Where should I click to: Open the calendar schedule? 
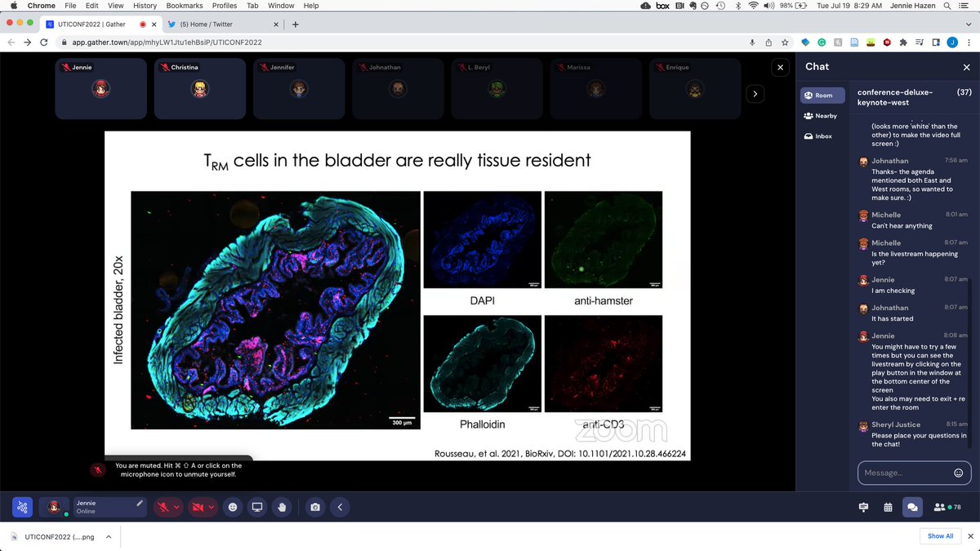click(x=888, y=507)
